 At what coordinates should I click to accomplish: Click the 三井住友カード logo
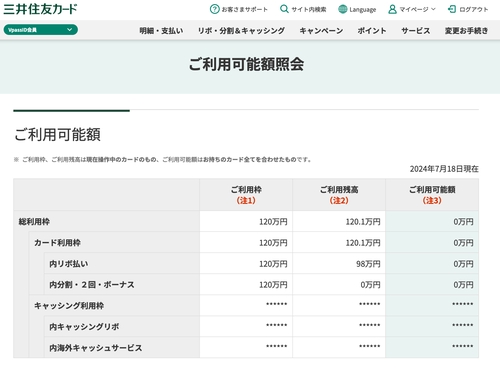pyautogui.click(x=40, y=9)
